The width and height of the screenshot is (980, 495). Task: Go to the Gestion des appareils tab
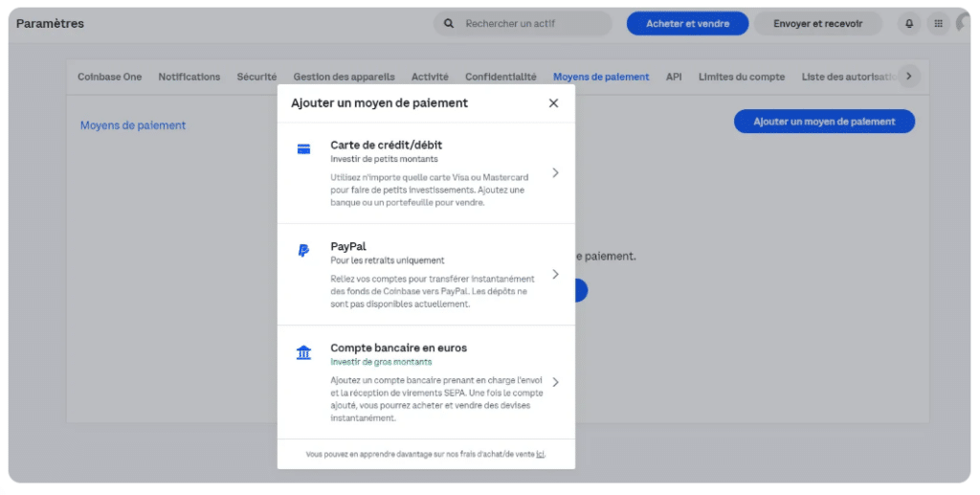344,77
